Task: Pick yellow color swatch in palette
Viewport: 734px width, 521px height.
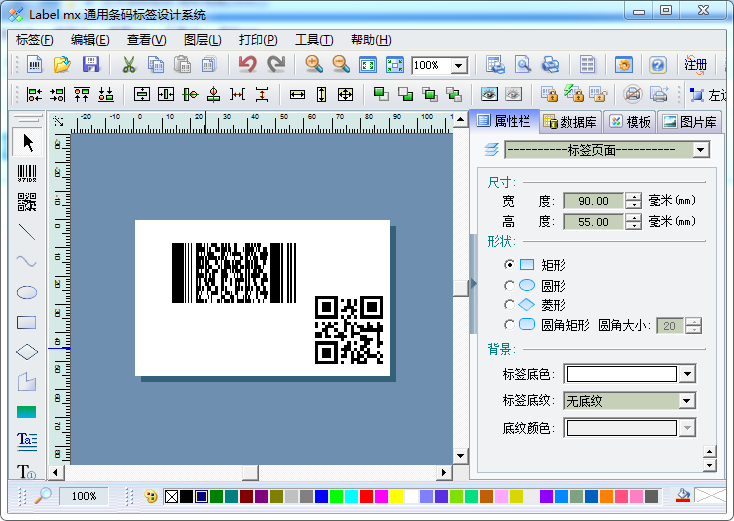Action: (396, 496)
